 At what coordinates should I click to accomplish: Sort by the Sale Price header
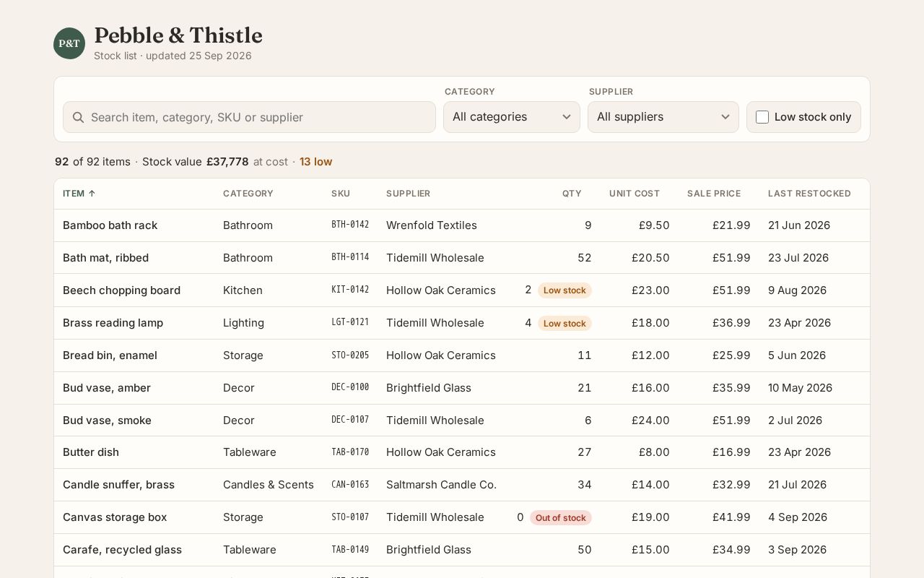pos(714,194)
